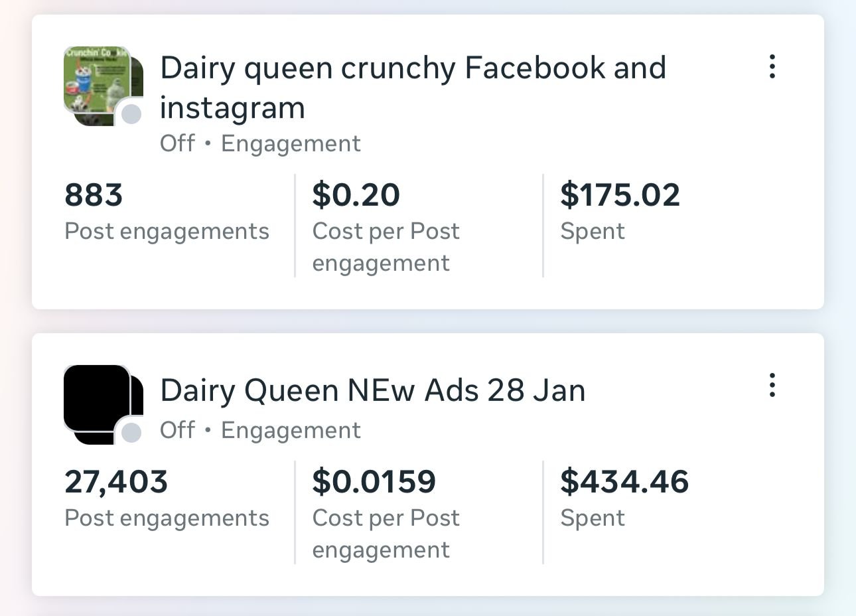Select the $434.46 Spent metric
The height and width of the screenshot is (616, 856).
point(624,482)
